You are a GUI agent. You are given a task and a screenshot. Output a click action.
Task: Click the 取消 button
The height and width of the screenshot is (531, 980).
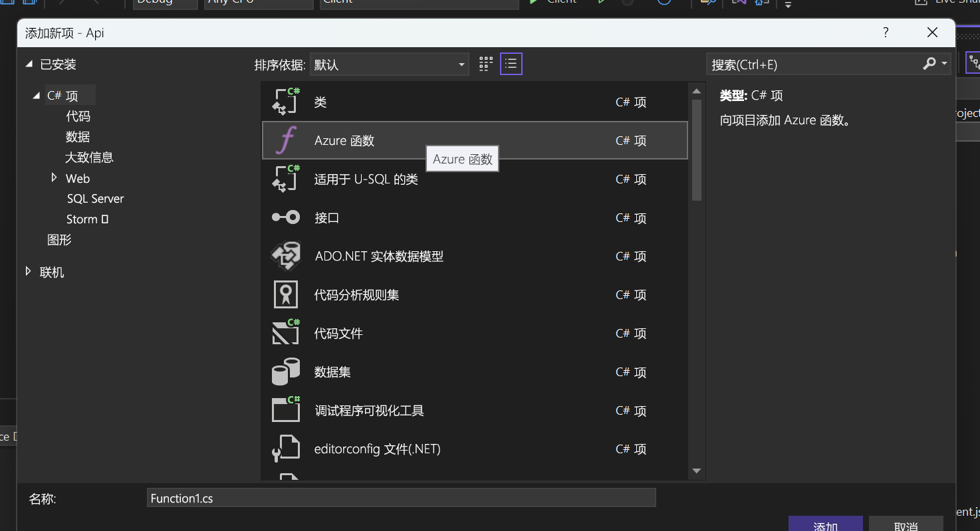point(906,524)
